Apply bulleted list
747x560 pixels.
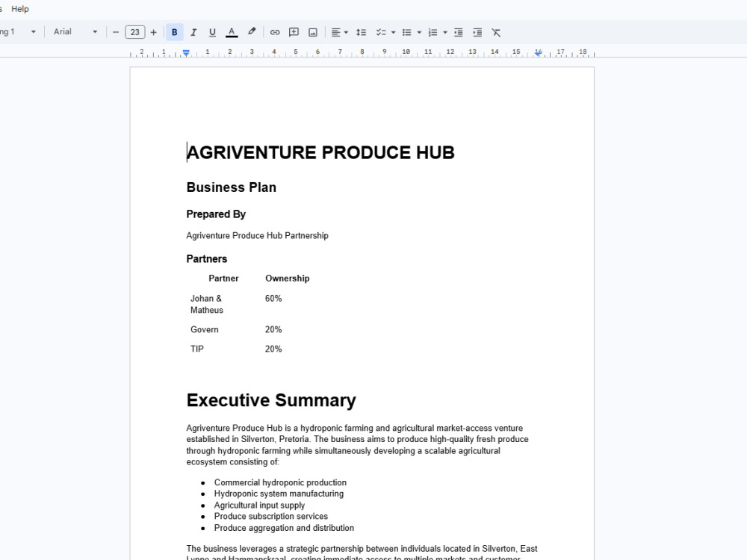(x=407, y=32)
